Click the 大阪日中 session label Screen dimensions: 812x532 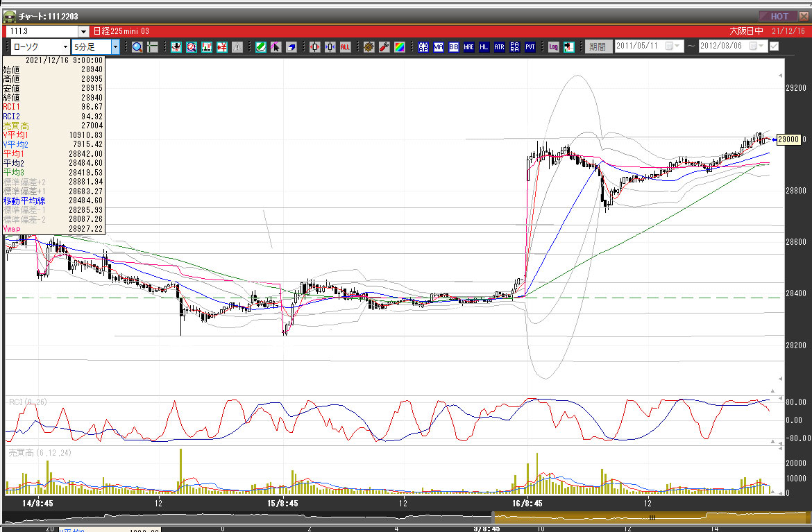(746, 31)
